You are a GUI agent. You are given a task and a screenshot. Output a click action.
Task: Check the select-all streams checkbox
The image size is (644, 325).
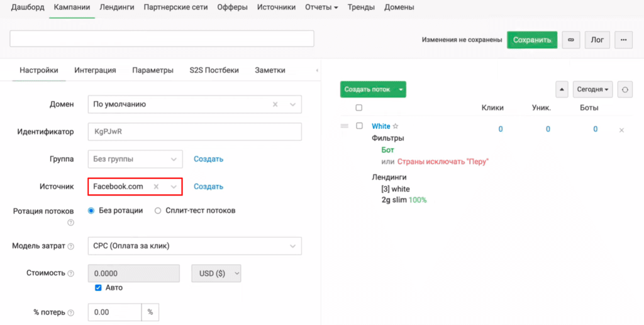point(359,107)
